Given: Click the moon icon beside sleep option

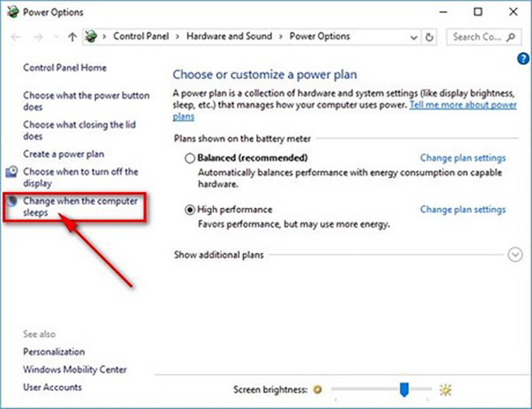Looking at the screenshot, I should (x=12, y=201).
